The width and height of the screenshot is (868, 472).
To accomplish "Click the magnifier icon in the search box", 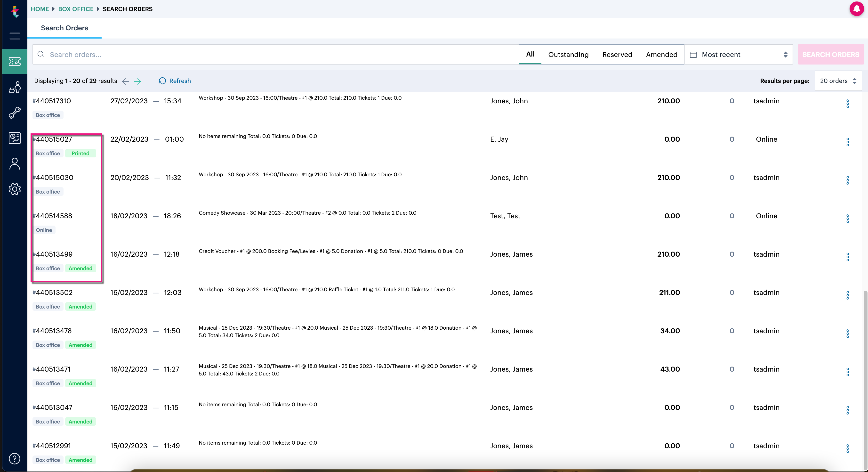I will tap(41, 54).
